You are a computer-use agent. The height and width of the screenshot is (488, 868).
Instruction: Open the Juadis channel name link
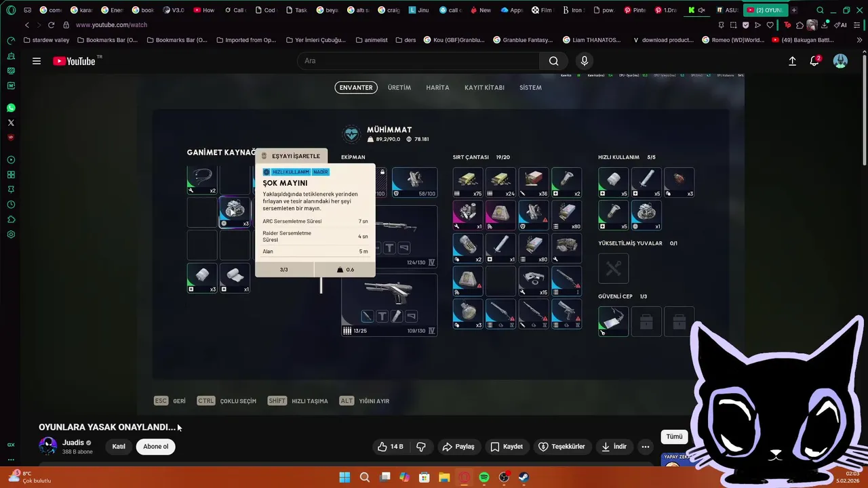click(x=73, y=443)
